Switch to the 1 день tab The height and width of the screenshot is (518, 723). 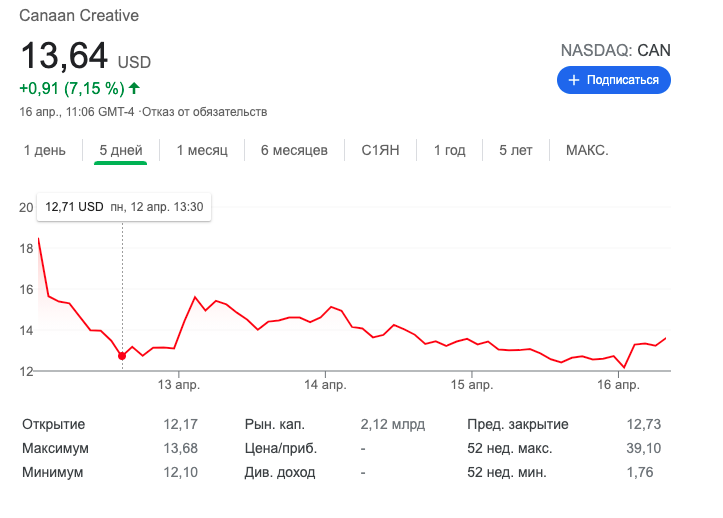(44, 150)
